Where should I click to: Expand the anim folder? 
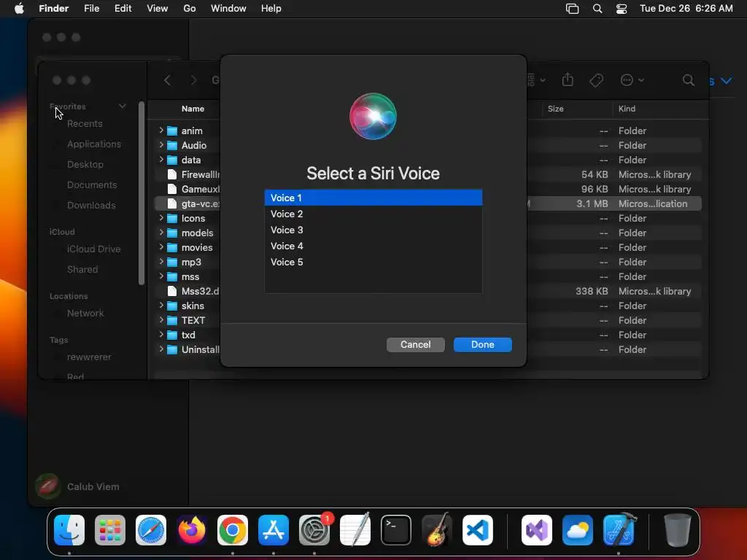tap(161, 130)
